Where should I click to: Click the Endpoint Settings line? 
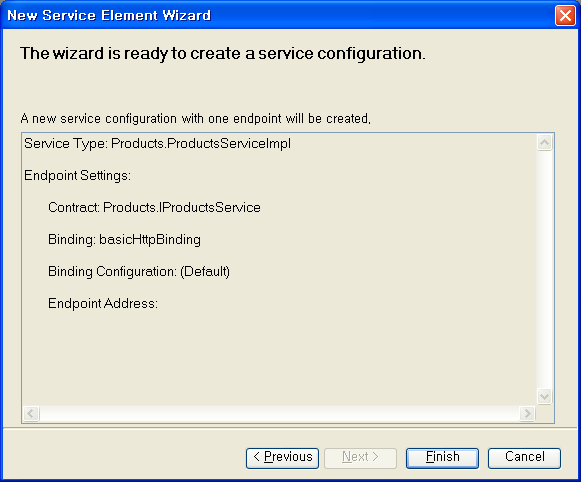[x=77, y=175]
